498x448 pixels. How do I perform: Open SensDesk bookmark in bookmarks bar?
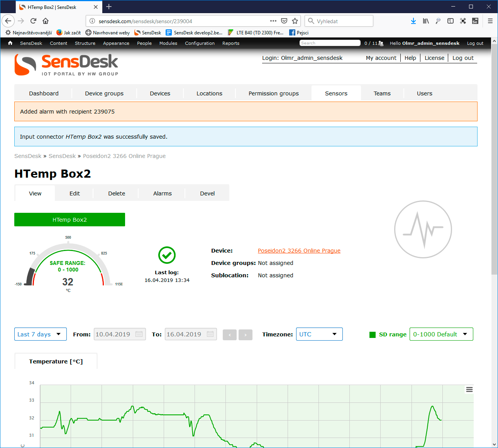148,32
